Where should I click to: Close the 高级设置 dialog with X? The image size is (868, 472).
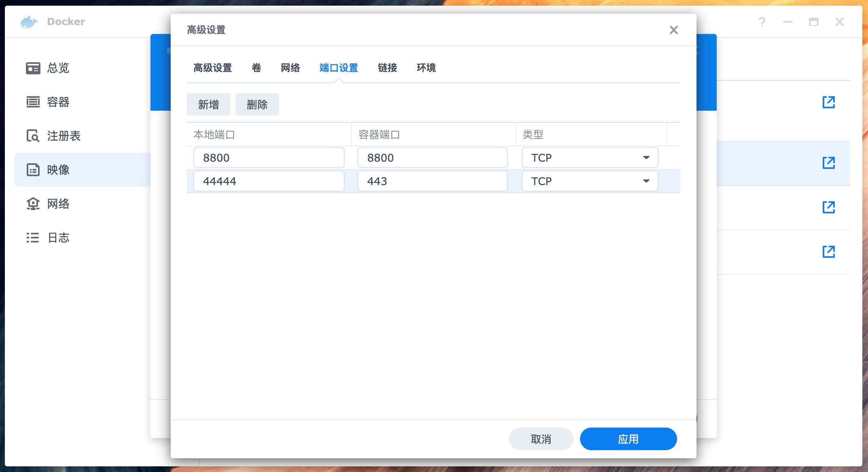point(673,30)
